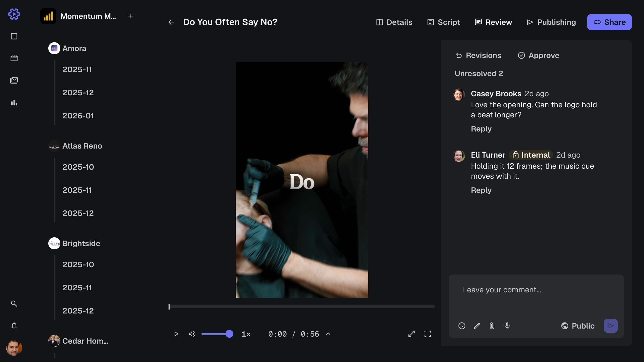Play the video
This screenshot has width=644, height=362.
(176, 334)
